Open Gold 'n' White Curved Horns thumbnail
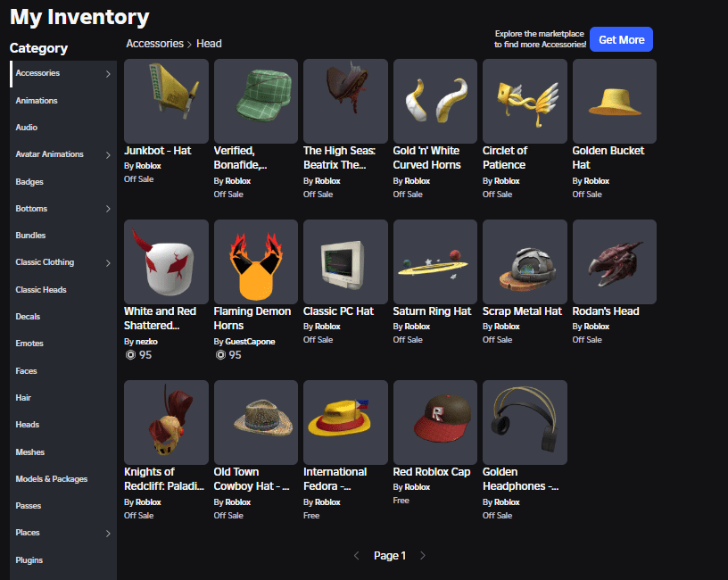This screenshot has width=728, height=580. pos(435,101)
